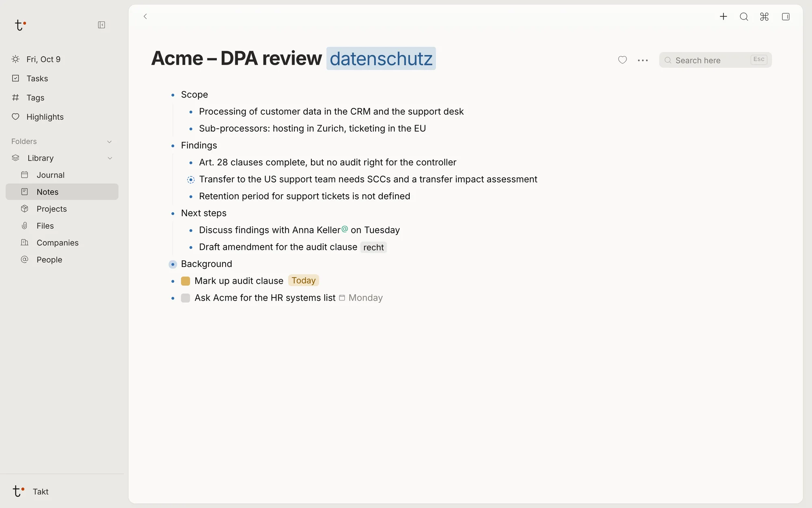The height and width of the screenshot is (508, 812).
Task: Click the at-sign icon after Anna Keller
Action: pos(345,229)
